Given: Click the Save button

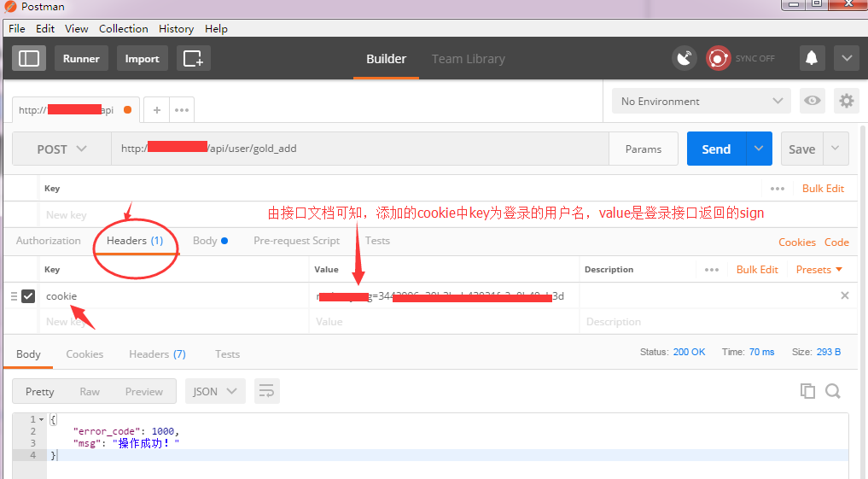Looking at the screenshot, I should [801, 149].
